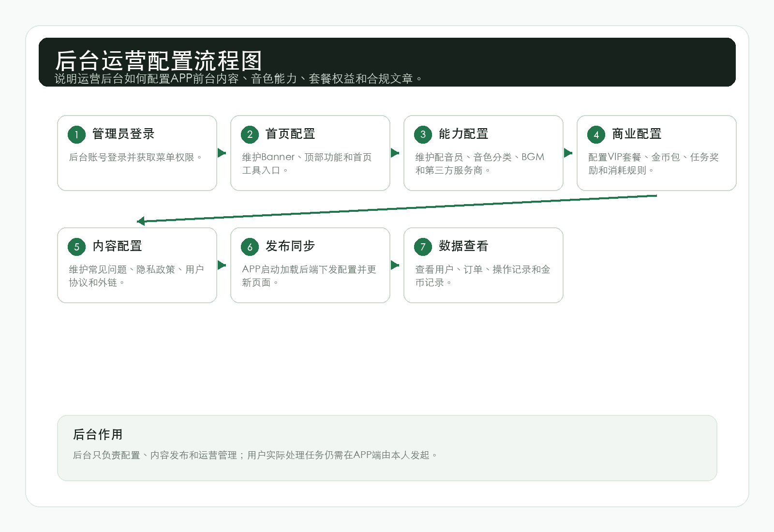Click the step 5 number badge
The width and height of the screenshot is (774, 532).
pos(76,247)
